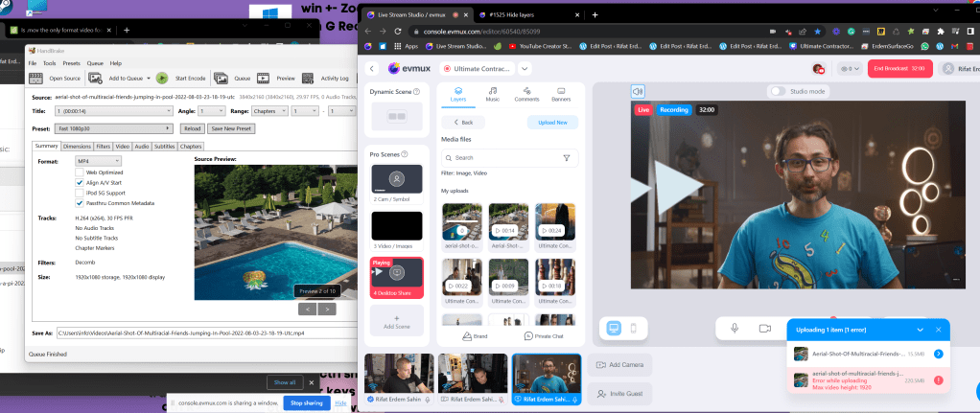Screen dimensions: 980x413
Task: Click the Pro Scenes help question icon
Action: click(405, 154)
